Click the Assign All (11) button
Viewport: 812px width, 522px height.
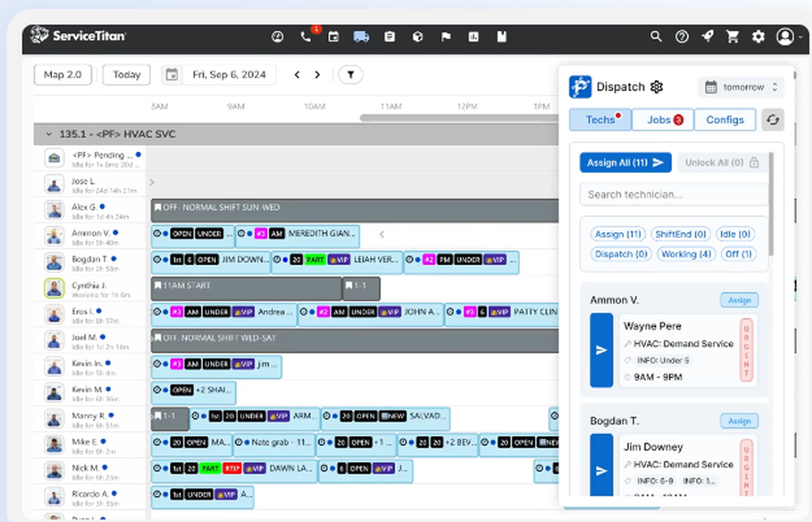[x=625, y=162]
